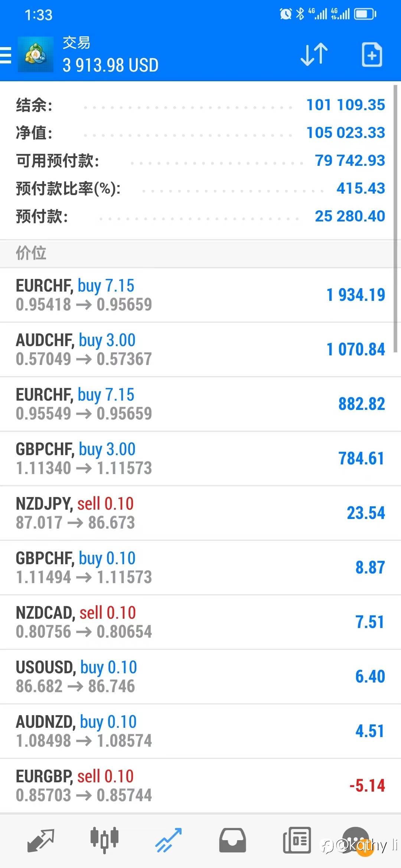
Task: Tap the sort positions arrows icon
Action: point(314,55)
